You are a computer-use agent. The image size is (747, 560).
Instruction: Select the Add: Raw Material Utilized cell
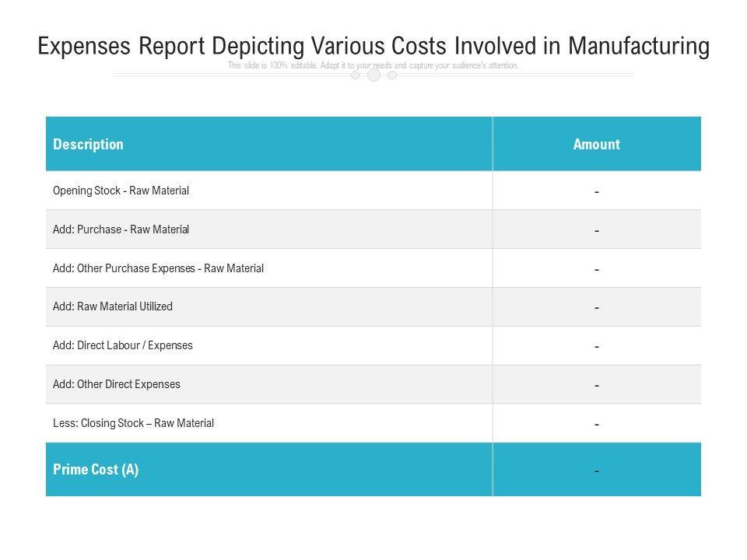[113, 306]
